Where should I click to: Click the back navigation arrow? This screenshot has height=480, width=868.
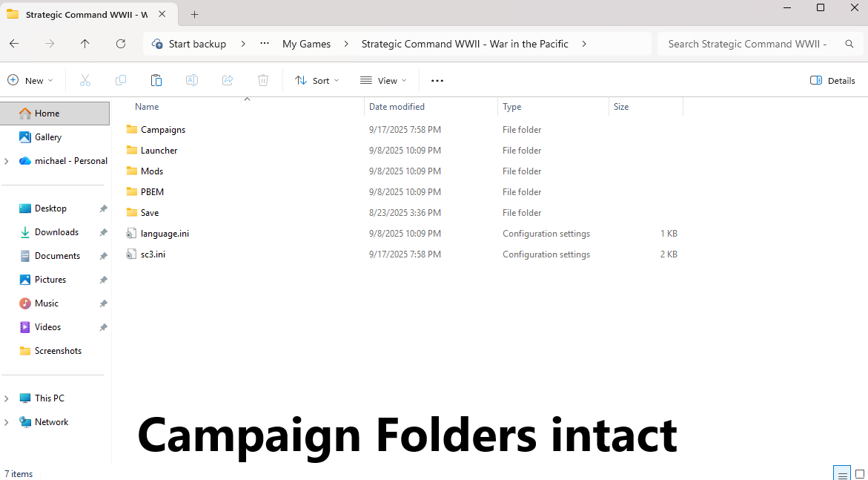click(13, 44)
